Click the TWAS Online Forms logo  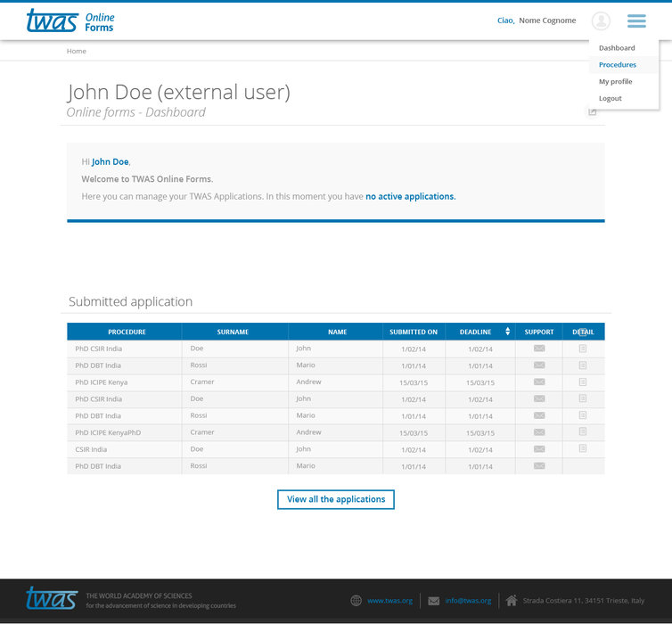(x=70, y=21)
